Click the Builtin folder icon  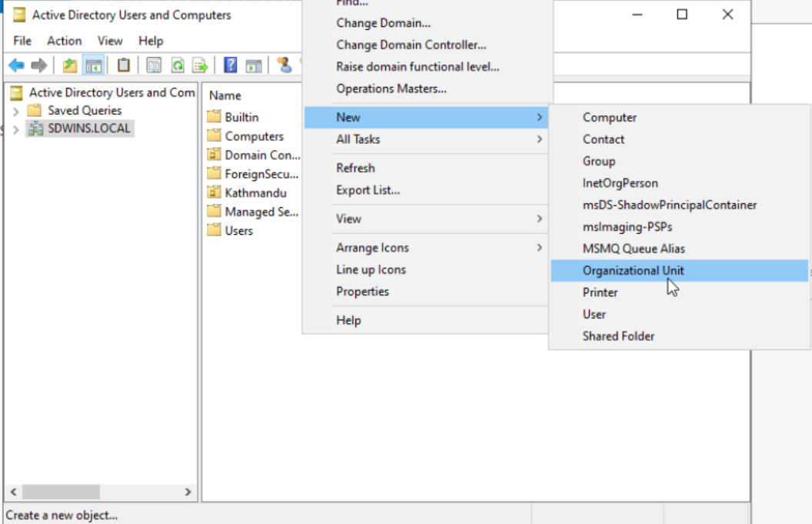click(214, 116)
